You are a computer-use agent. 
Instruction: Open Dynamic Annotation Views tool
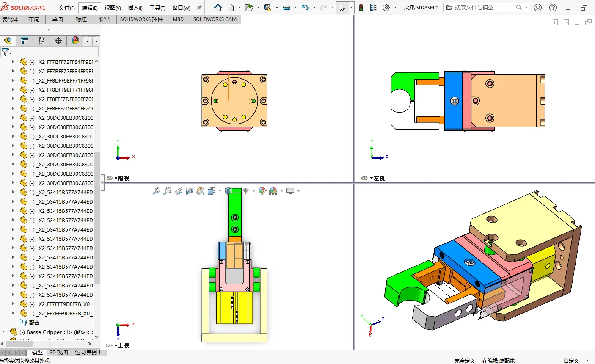201,191
